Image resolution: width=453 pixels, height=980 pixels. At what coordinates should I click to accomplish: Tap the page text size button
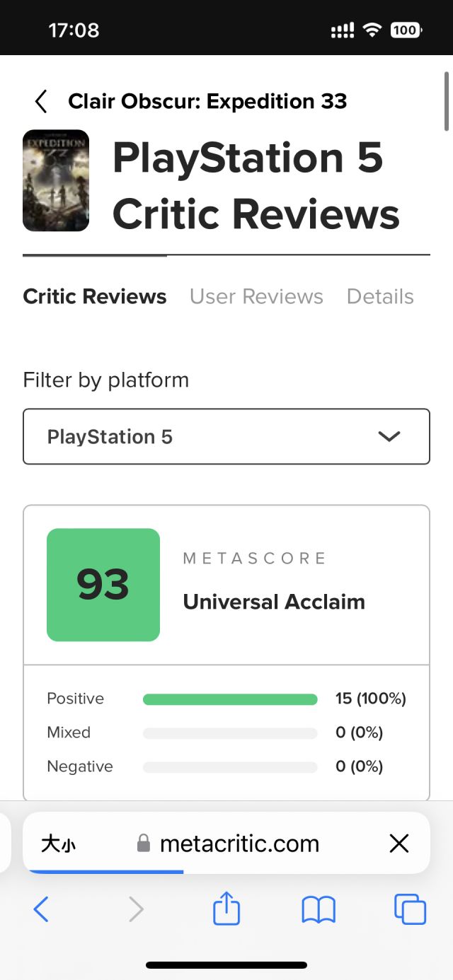click(x=58, y=844)
